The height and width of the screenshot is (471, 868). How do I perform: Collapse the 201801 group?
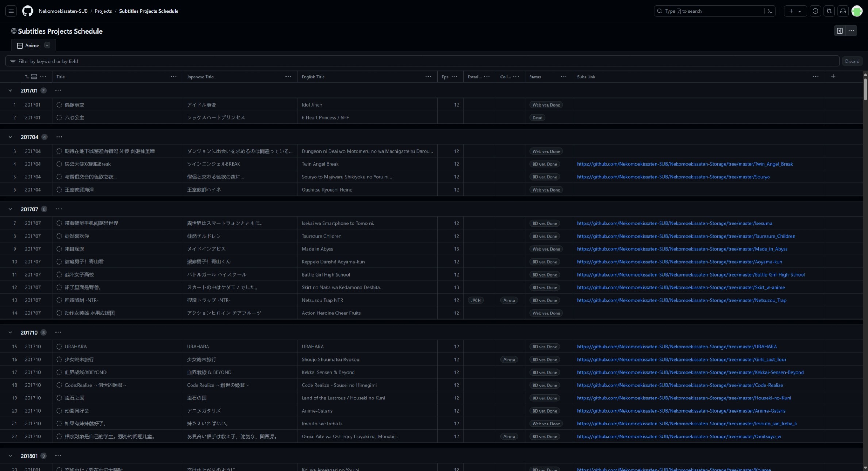10,456
